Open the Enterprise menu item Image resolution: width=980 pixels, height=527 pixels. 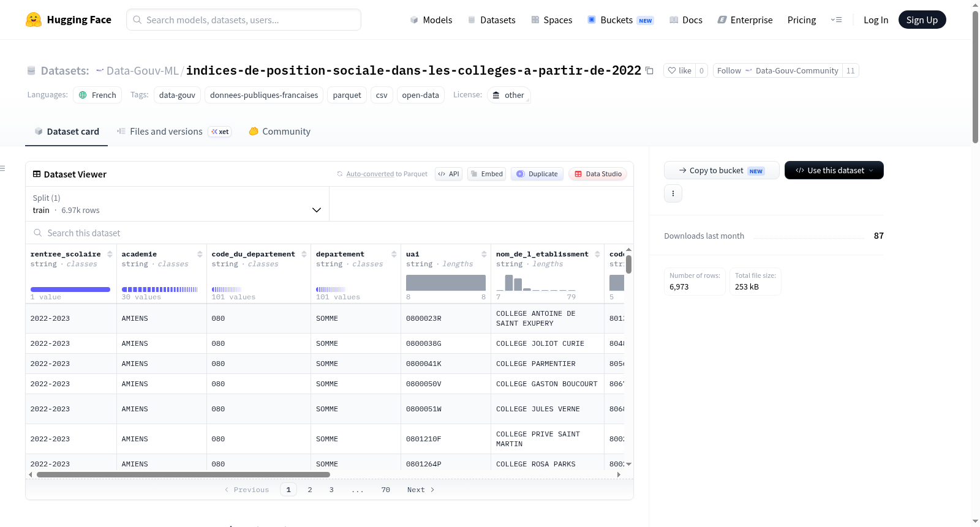tap(745, 20)
